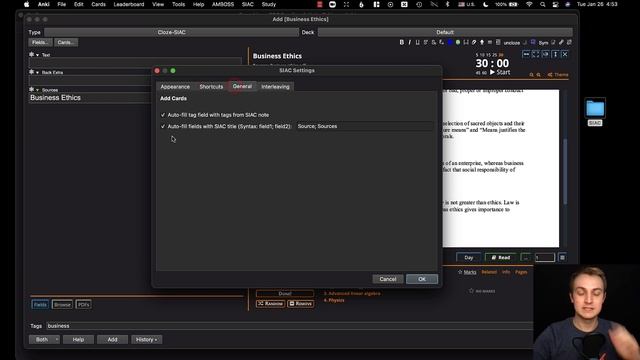Image resolution: width=640 pixels, height=360 pixels.
Task: Toggle Auto-fill fields with SIAC title checkbox
Action: pyautogui.click(x=163, y=127)
